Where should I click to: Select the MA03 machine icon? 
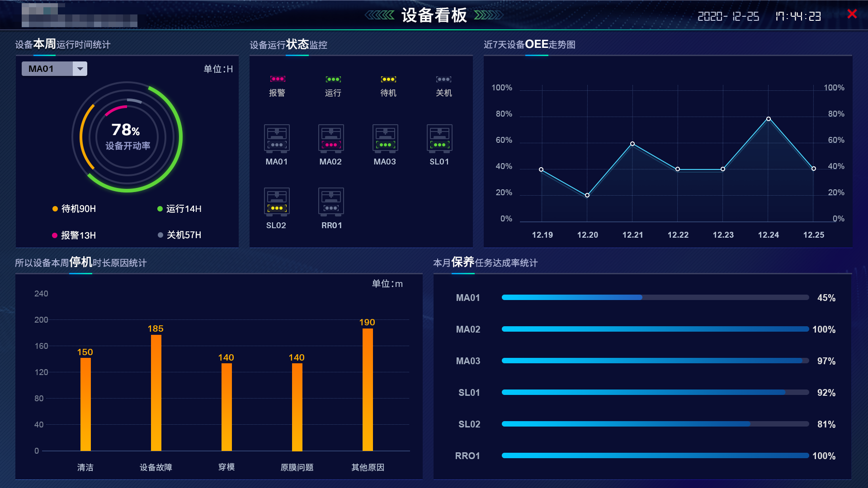(385, 138)
